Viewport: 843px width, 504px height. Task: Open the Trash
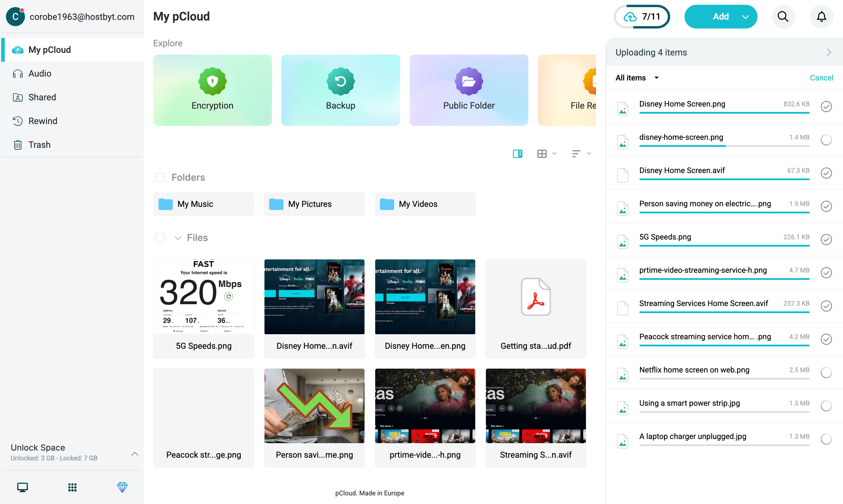click(40, 144)
